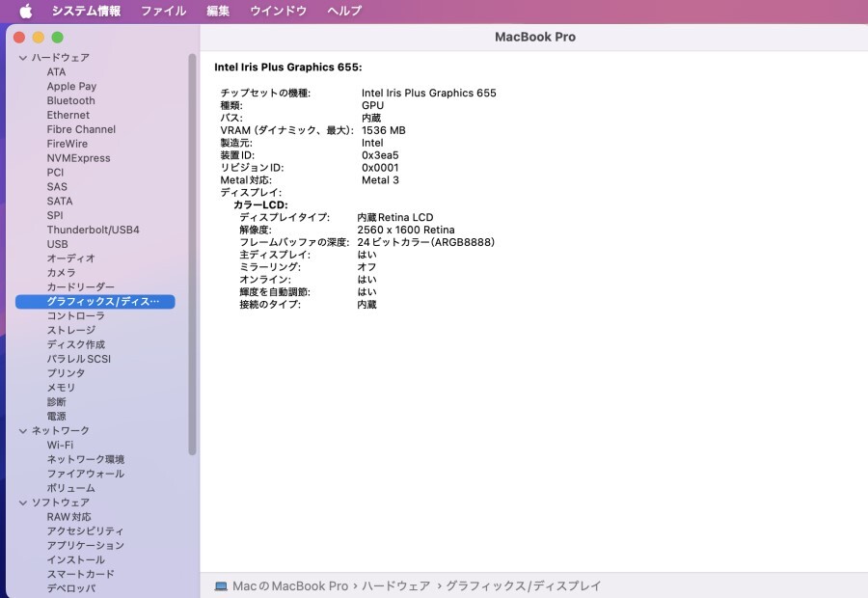Screen dimensions: 868x598
Task: Select オーディオ in the sidebar
Action: [70, 258]
